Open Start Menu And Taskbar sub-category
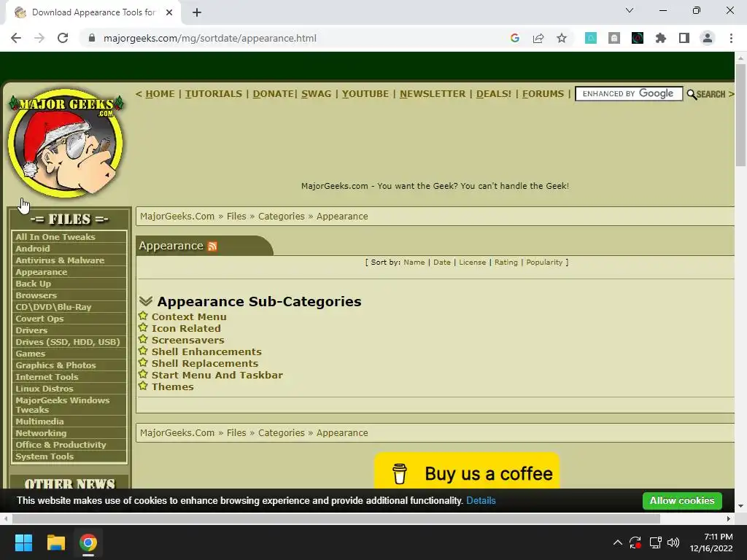The width and height of the screenshot is (747, 560). [217, 376]
